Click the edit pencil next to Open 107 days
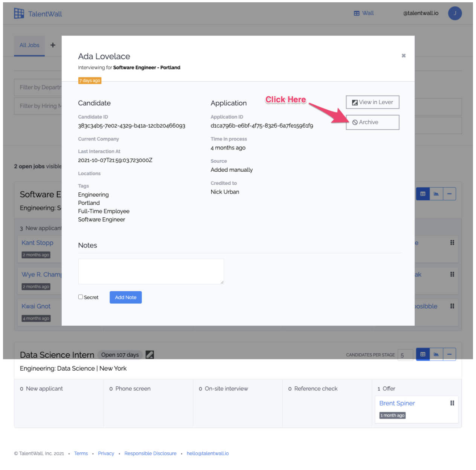The height and width of the screenshot is (470, 476). pyautogui.click(x=150, y=354)
